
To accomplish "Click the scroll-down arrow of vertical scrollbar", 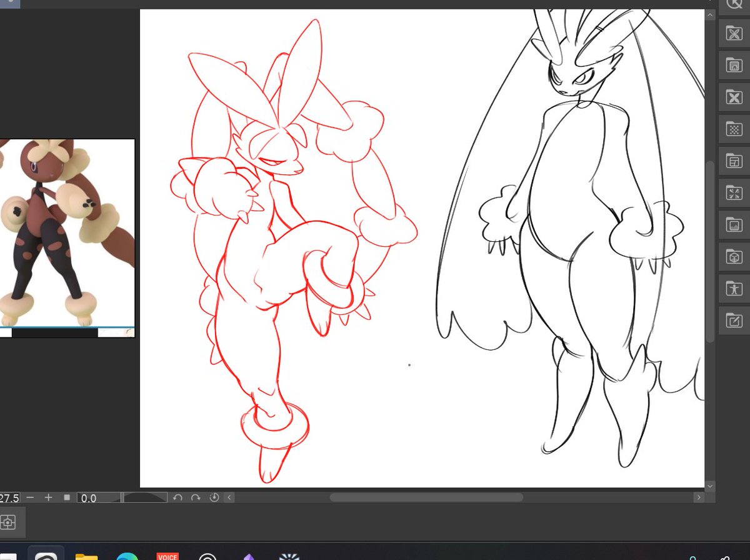I will click(709, 485).
